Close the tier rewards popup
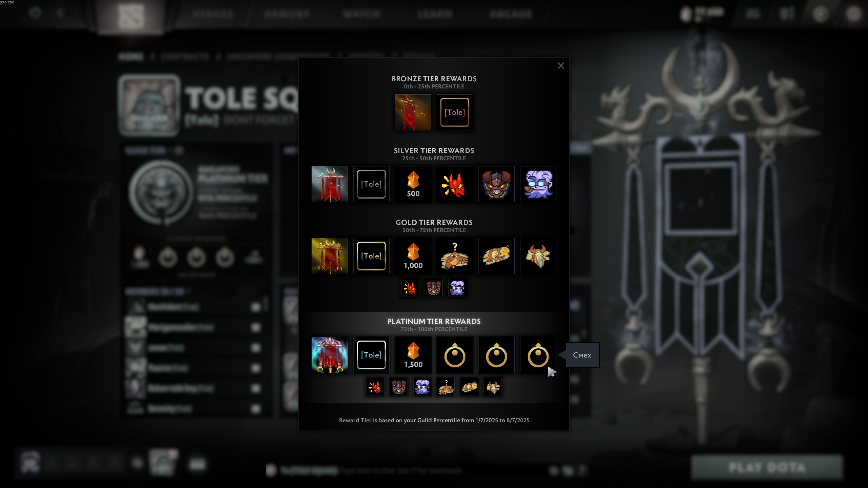 click(561, 66)
